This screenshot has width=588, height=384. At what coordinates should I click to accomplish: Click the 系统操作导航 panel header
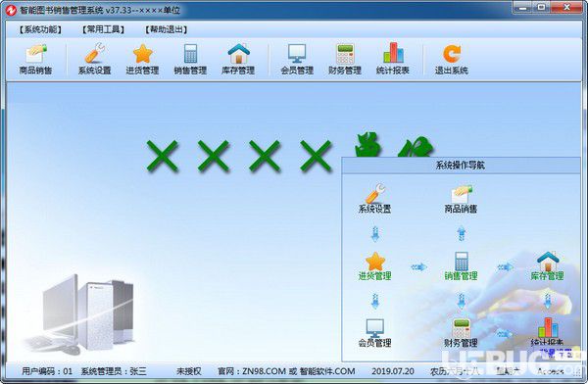(x=461, y=166)
